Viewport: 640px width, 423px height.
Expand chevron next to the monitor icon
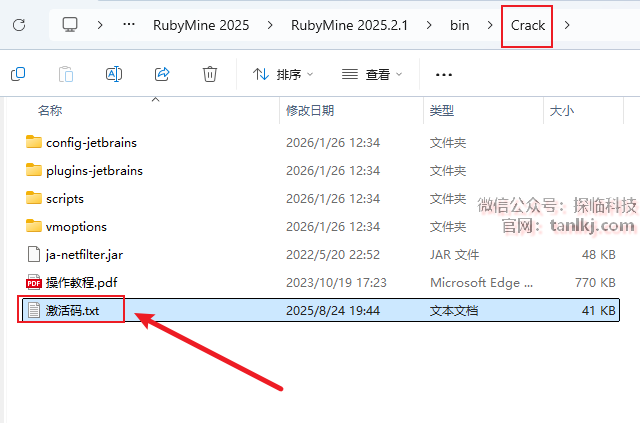pyautogui.click(x=100, y=25)
